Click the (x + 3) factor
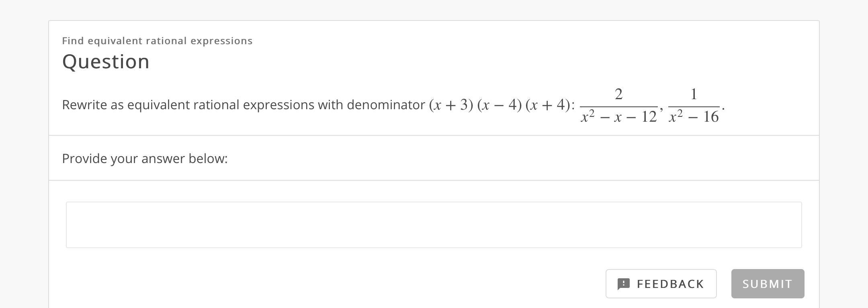The height and width of the screenshot is (308, 868). tap(451, 105)
